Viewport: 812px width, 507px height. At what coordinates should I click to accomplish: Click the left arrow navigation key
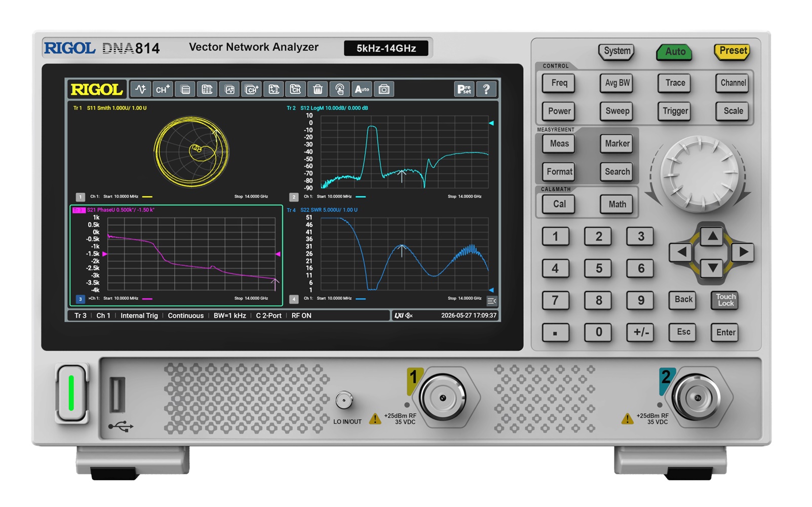click(x=681, y=252)
